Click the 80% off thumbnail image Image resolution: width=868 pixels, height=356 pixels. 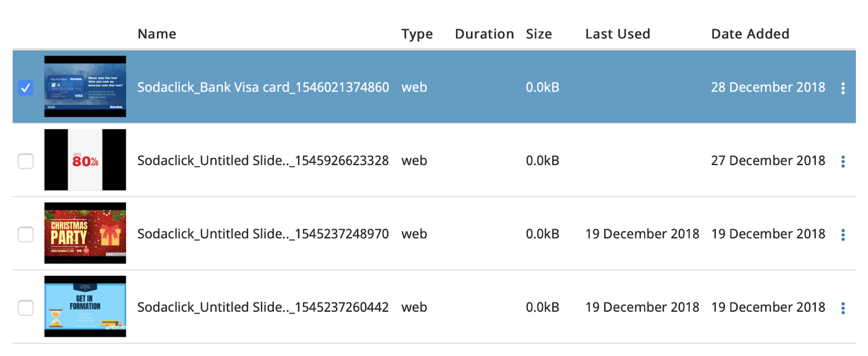point(85,160)
